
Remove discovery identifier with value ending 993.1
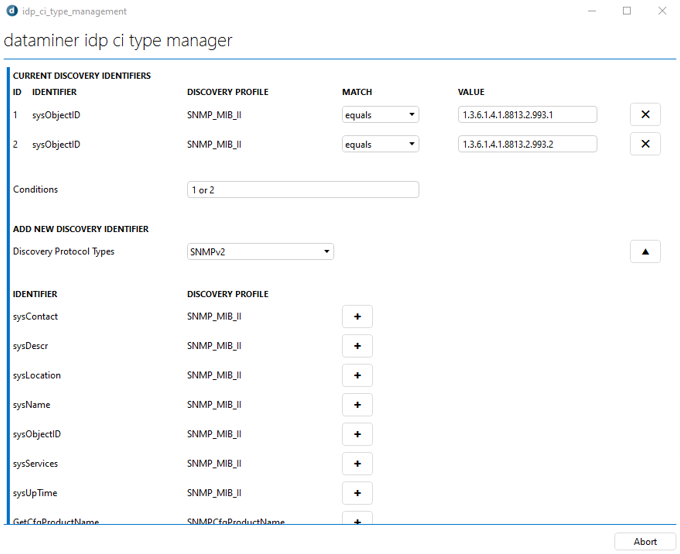click(645, 115)
